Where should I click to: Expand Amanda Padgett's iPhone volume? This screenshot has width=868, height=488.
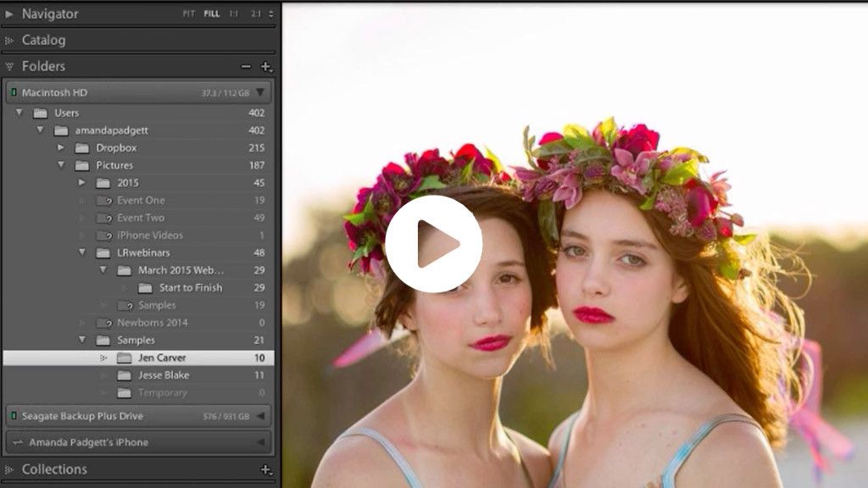click(x=260, y=442)
